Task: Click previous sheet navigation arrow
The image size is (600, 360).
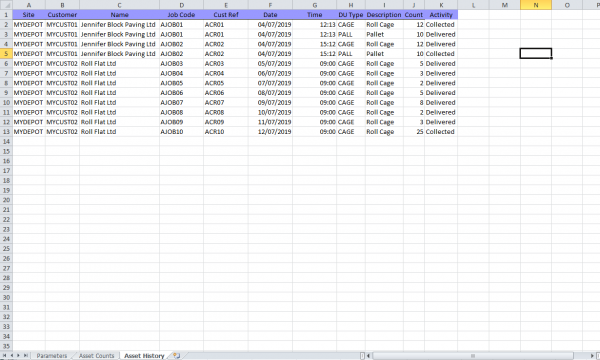Action: tap(11, 356)
